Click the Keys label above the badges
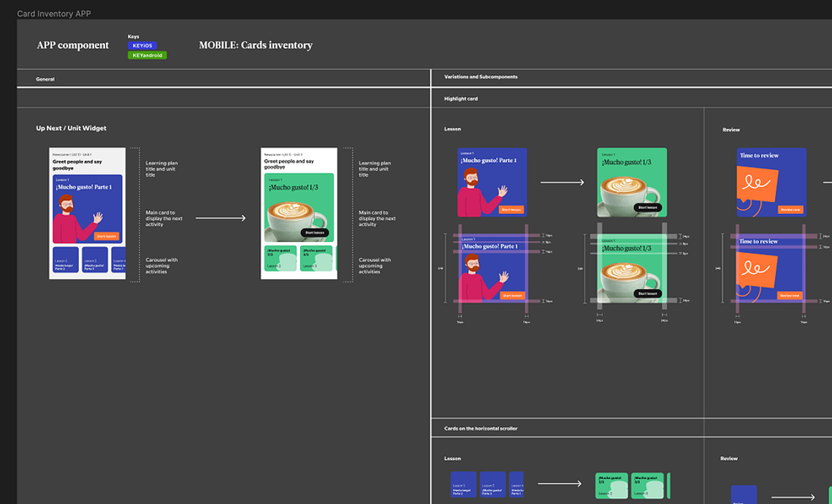The image size is (832, 504). coord(133,37)
